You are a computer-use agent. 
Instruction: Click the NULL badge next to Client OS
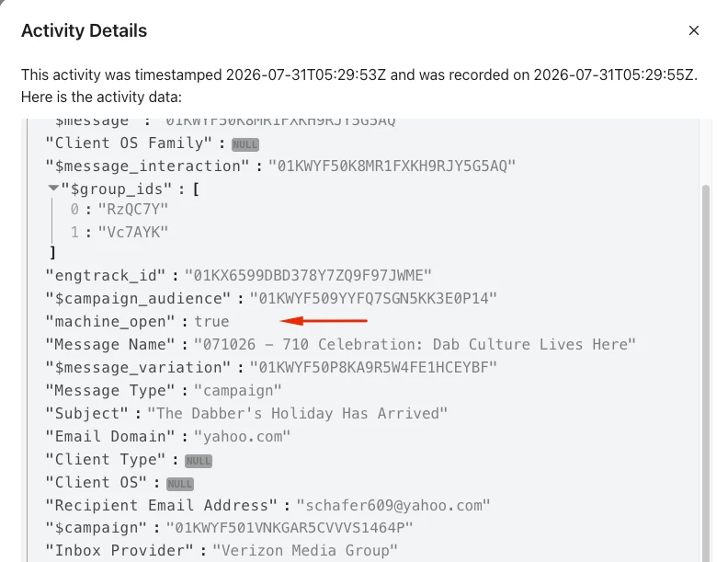point(179,484)
